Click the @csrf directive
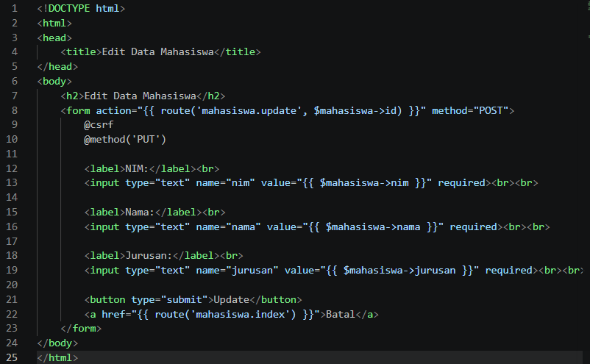Viewport: 590px width, 364px height. pos(99,125)
